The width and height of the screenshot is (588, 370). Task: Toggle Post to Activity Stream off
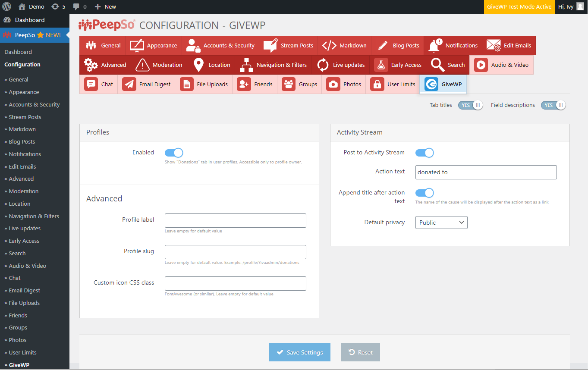424,153
